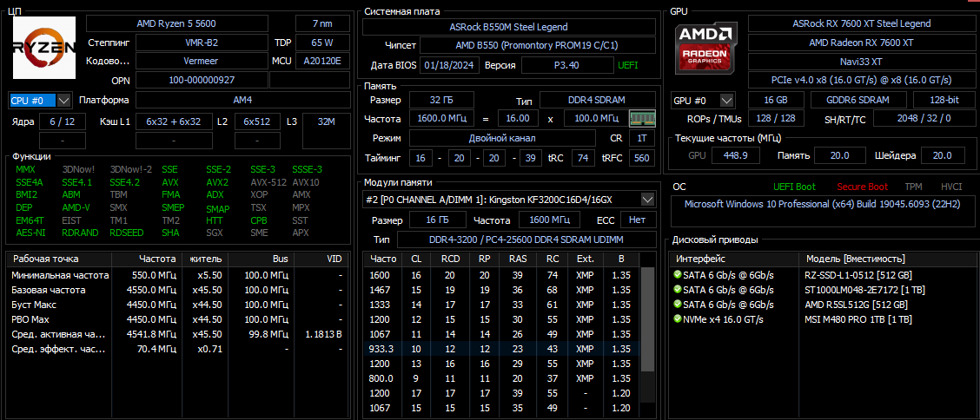Image resolution: width=980 pixels, height=420 pixels.
Task: Select the PBO Max operating point row
Action: [175, 318]
